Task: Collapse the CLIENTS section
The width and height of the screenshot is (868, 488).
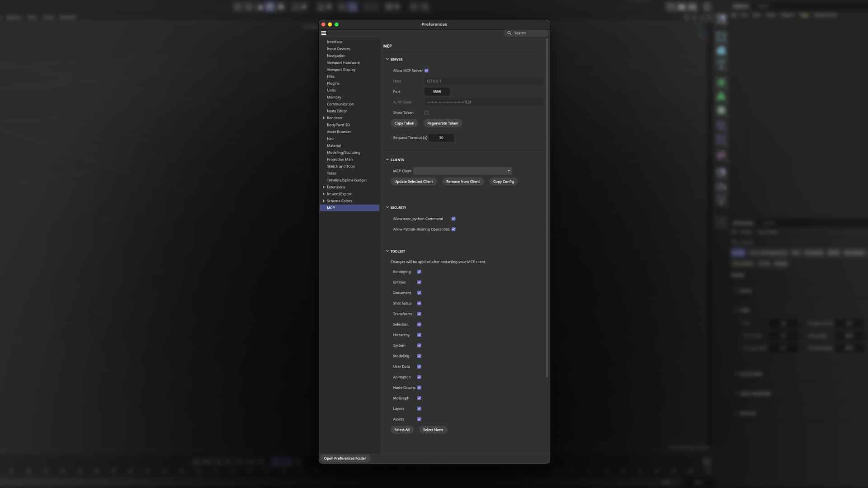Action: (387, 160)
